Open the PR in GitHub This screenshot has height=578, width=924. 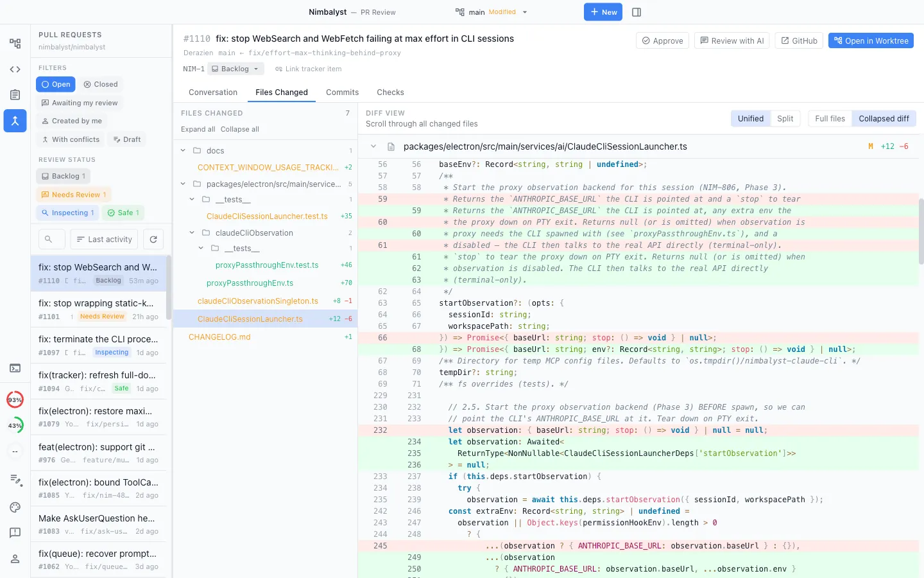tap(799, 40)
